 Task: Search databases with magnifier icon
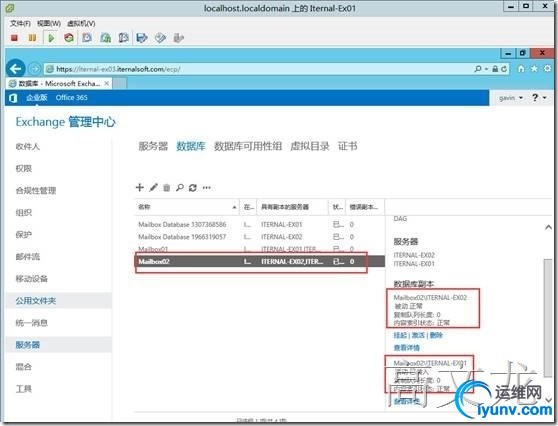(x=180, y=188)
